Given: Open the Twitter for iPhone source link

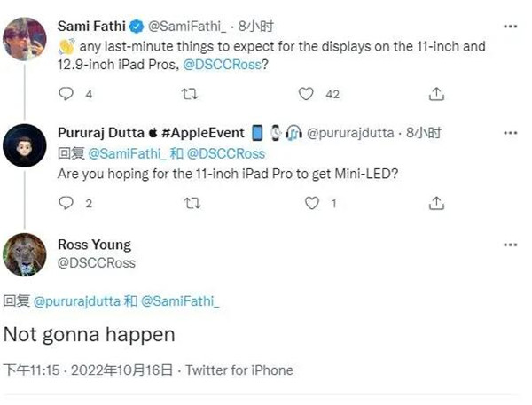Looking at the screenshot, I should click(x=239, y=370).
